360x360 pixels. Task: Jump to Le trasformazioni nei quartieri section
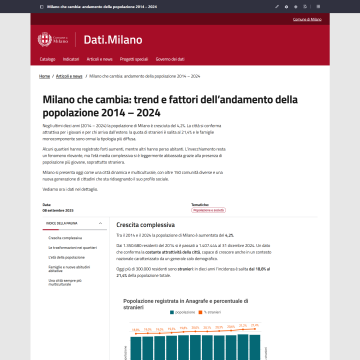pos(73,248)
